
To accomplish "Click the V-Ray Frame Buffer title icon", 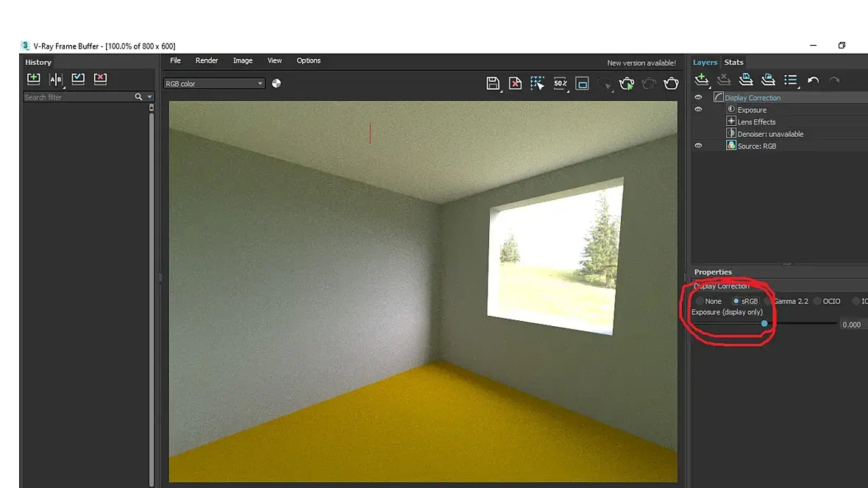I will [25, 46].
